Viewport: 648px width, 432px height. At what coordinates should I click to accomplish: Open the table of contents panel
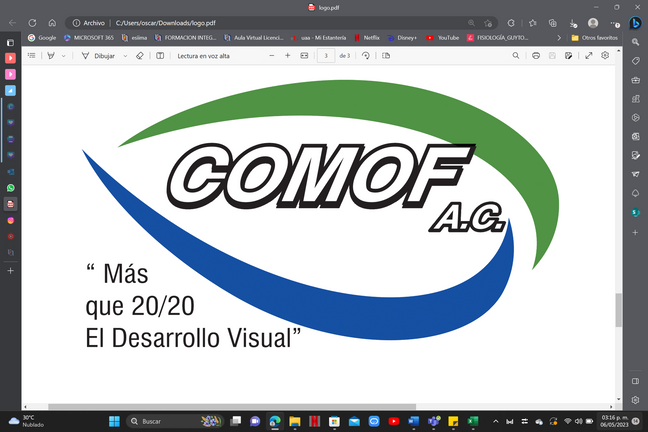tap(32, 56)
